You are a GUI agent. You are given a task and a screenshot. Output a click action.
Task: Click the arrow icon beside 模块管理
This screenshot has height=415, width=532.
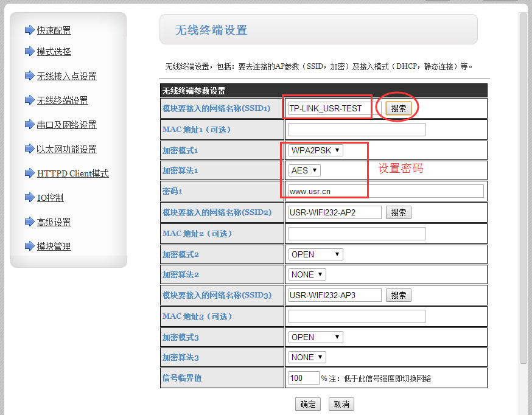[x=29, y=246]
